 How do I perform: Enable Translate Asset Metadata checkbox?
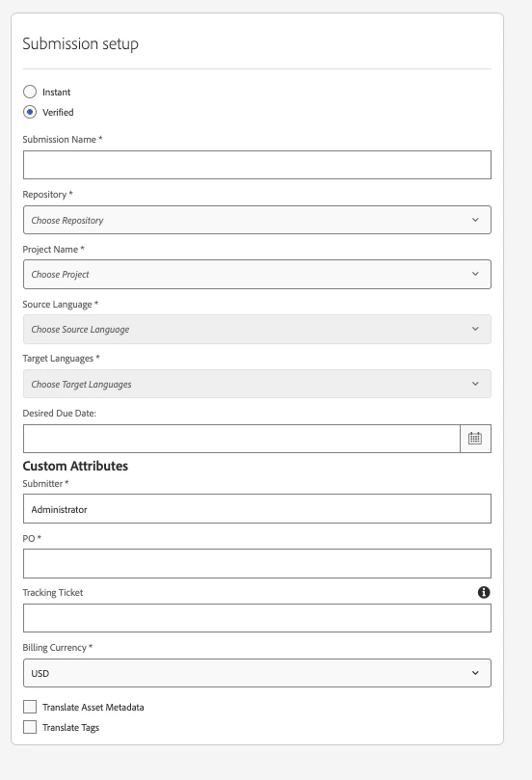[30, 707]
